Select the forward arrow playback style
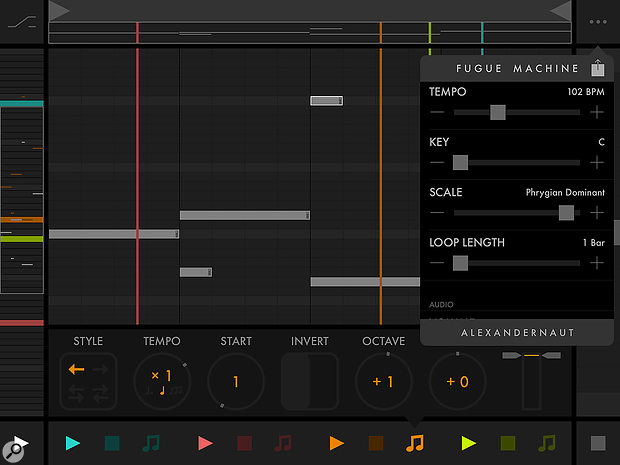Viewport: 620px width, 465px height. point(100,369)
